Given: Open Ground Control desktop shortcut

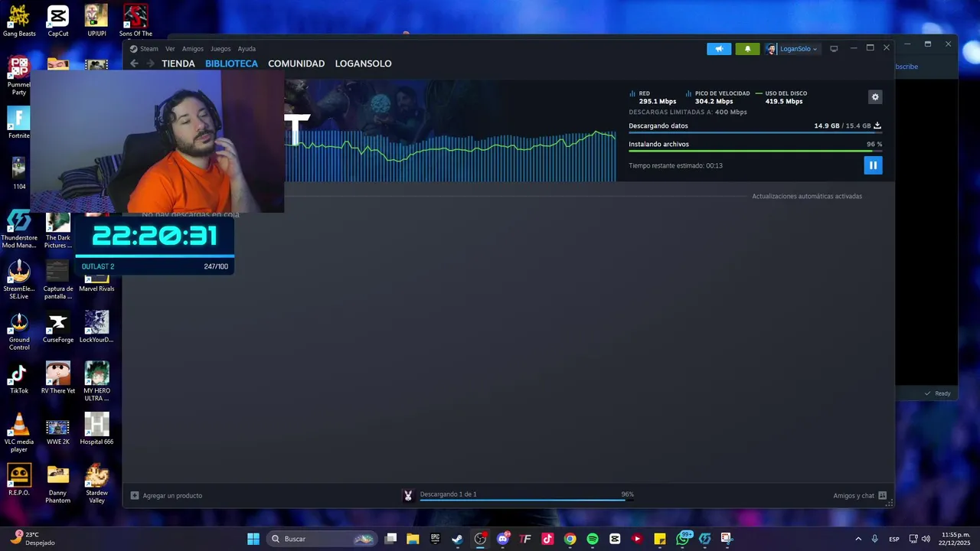Looking at the screenshot, I should (19, 331).
